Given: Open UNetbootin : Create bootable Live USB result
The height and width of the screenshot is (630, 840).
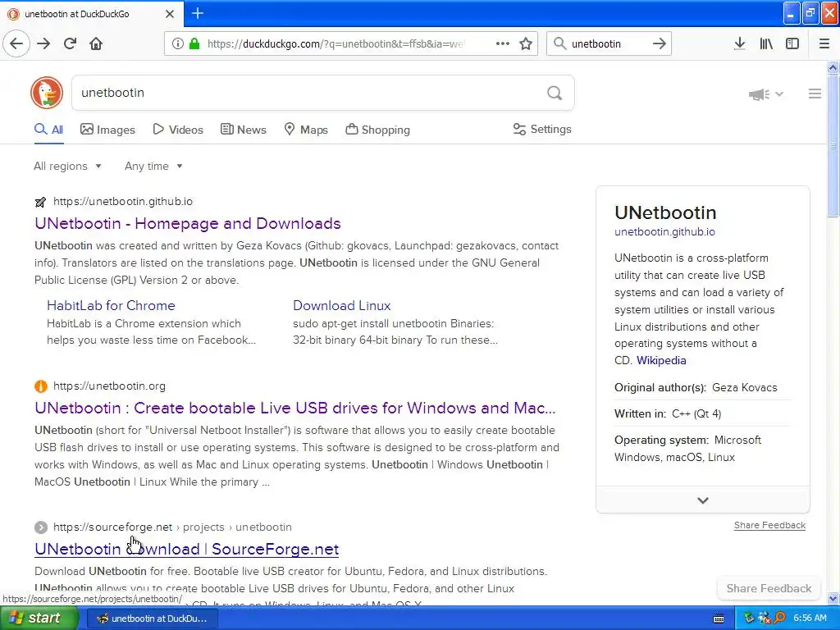Looking at the screenshot, I should tap(295, 408).
